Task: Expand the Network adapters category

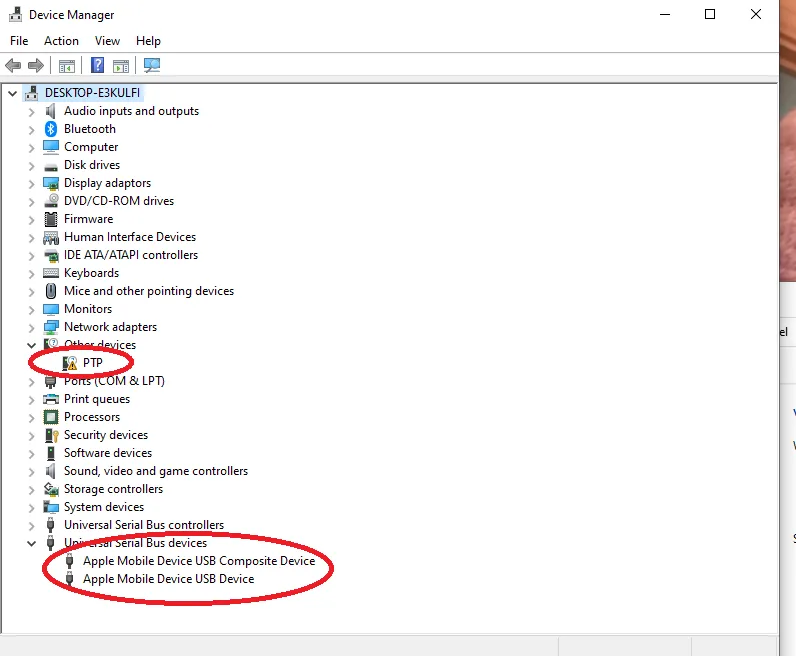Action: [x=31, y=328]
